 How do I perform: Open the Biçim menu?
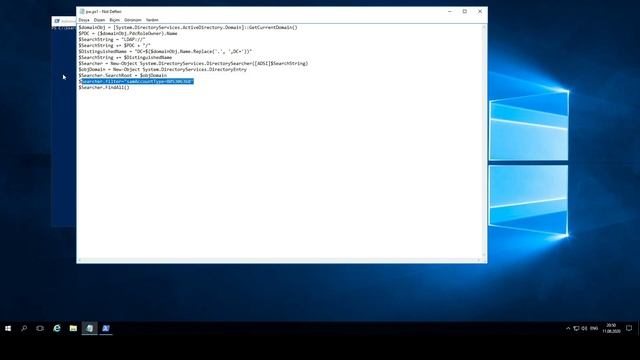pyautogui.click(x=114, y=20)
